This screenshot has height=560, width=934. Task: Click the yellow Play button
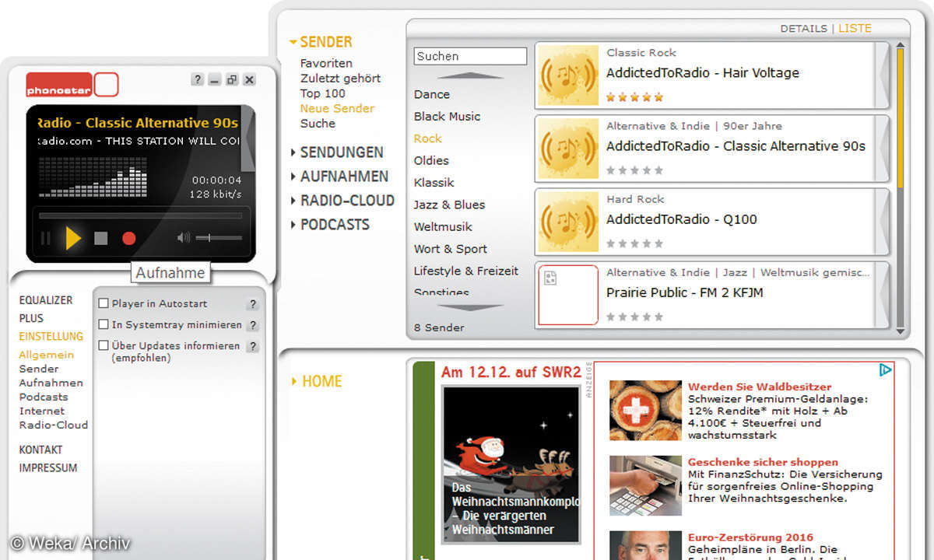pyautogui.click(x=73, y=239)
